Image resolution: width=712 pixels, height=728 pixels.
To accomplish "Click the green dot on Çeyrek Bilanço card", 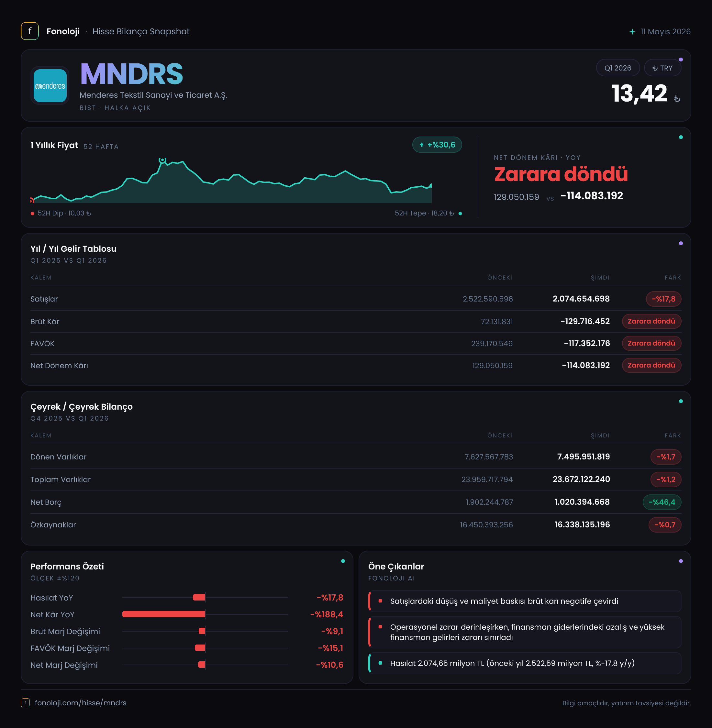I will (x=681, y=401).
